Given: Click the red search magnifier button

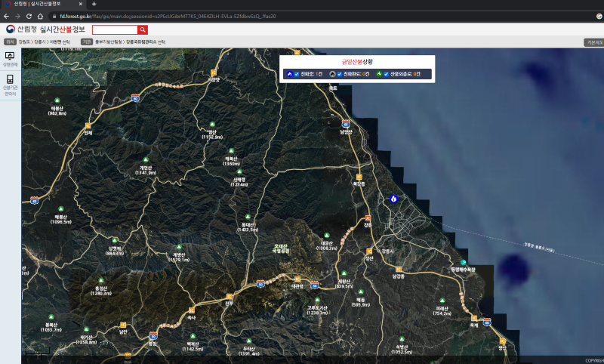Looking at the screenshot, I should (x=143, y=29).
